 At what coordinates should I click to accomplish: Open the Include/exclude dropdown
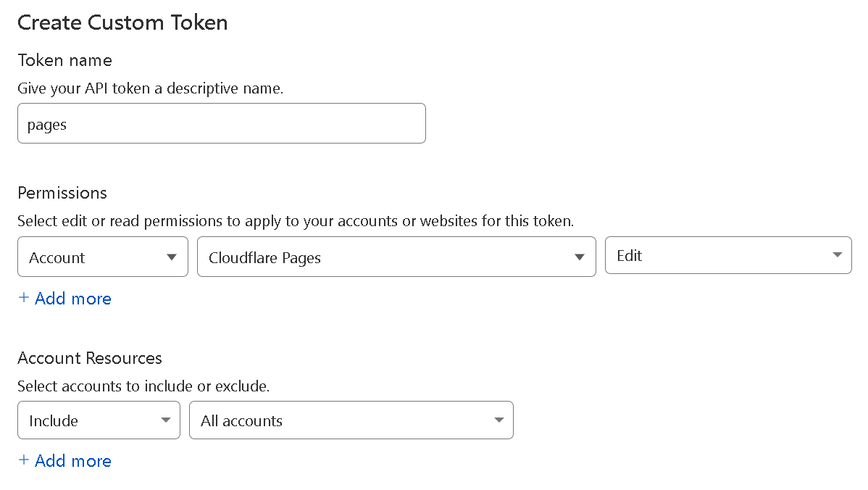98,420
